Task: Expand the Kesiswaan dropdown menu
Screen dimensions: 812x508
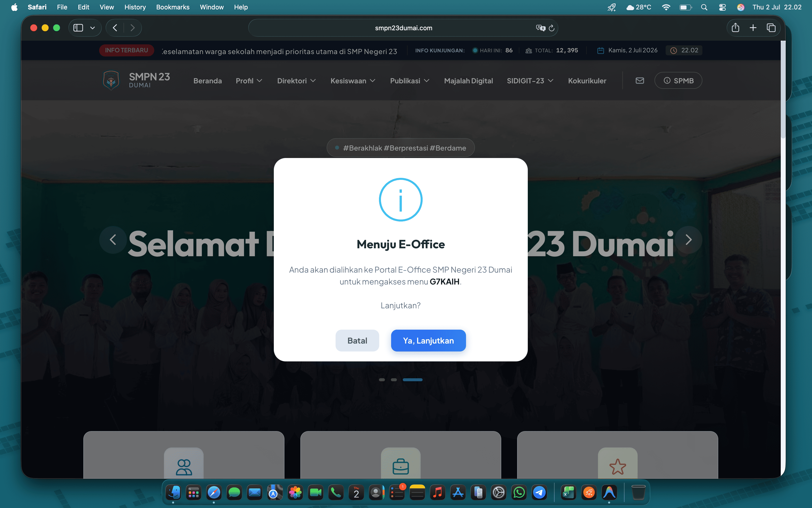Action: pyautogui.click(x=353, y=81)
